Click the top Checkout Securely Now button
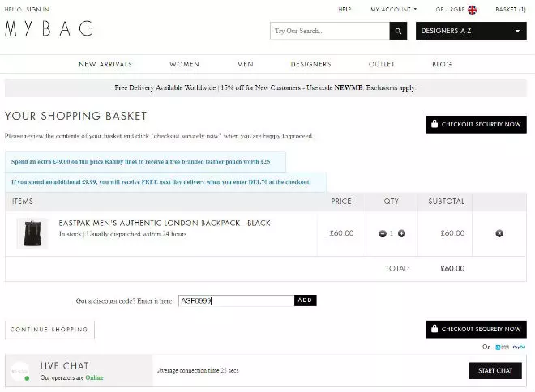 point(477,125)
